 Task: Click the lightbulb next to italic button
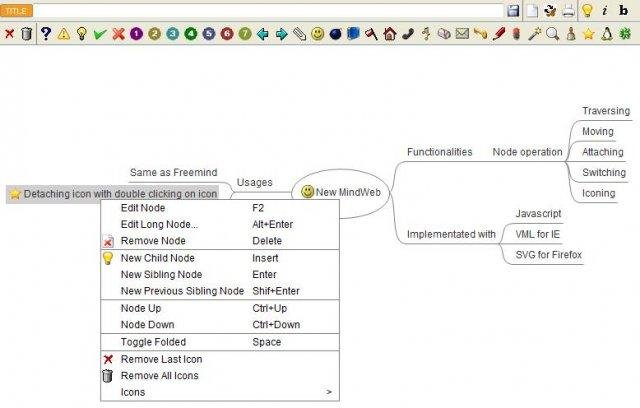click(587, 11)
